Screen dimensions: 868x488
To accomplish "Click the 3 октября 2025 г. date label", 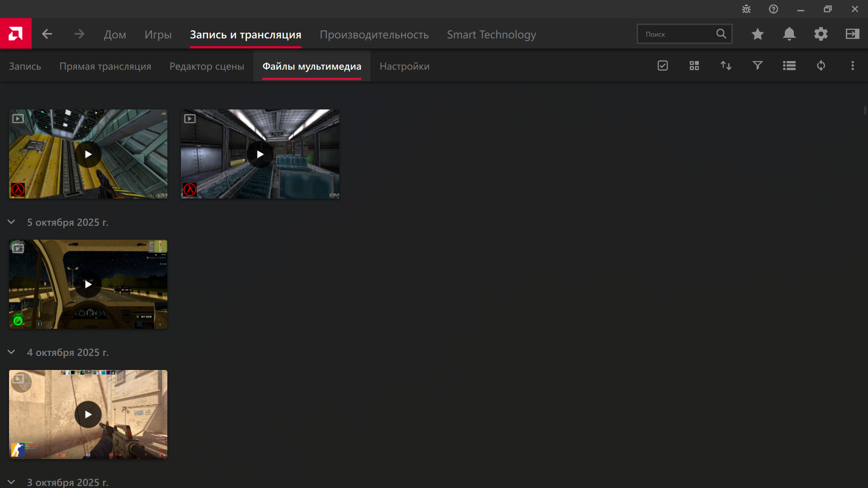I will (x=67, y=483).
